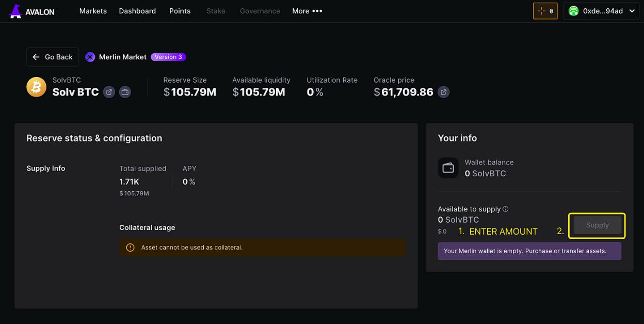Image resolution: width=644 pixels, height=324 pixels.
Task: Click the Merlin Market chain icon
Action: point(90,57)
